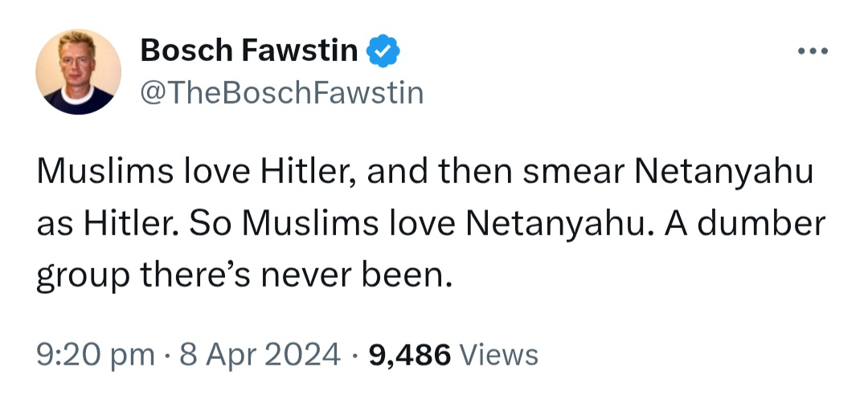The image size is (868, 399).
Task: Click the 9:20 pm timestamp
Action: [x=95, y=355]
